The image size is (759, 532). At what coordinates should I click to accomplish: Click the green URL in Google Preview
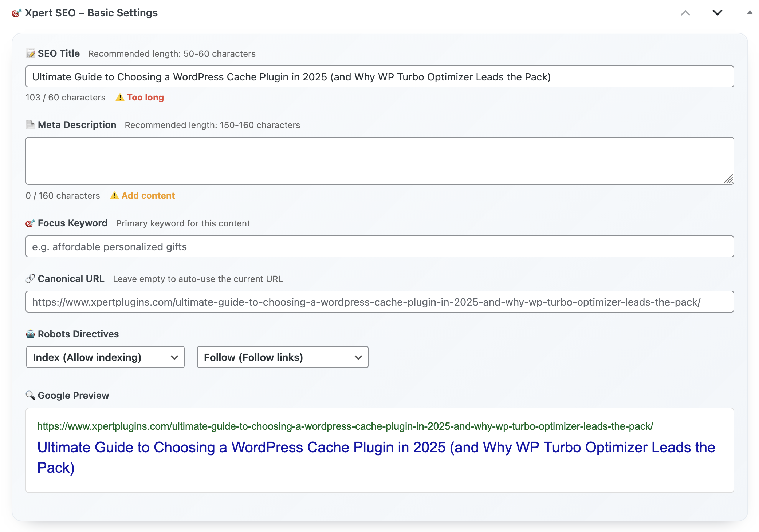pyautogui.click(x=345, y=426)
